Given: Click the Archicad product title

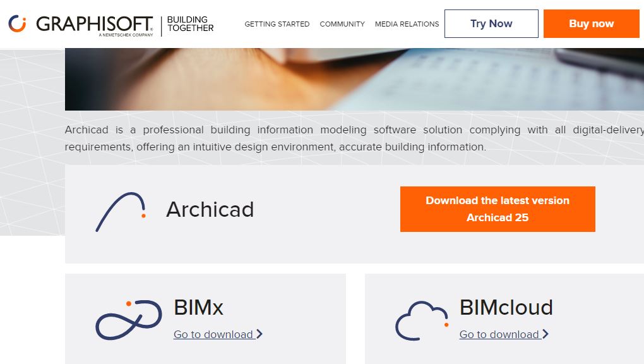Looking at the screenshot, I should pyautogui.click(x=210, y=209).
